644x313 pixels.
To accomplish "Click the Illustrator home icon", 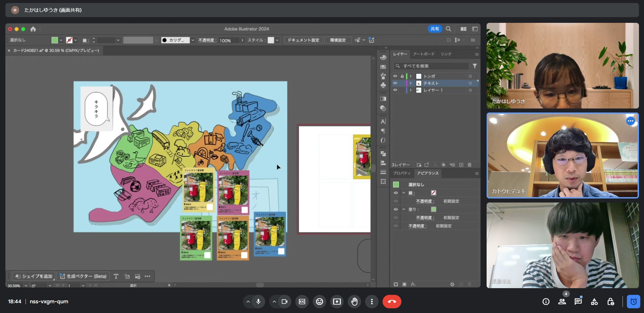I will 33,29.
